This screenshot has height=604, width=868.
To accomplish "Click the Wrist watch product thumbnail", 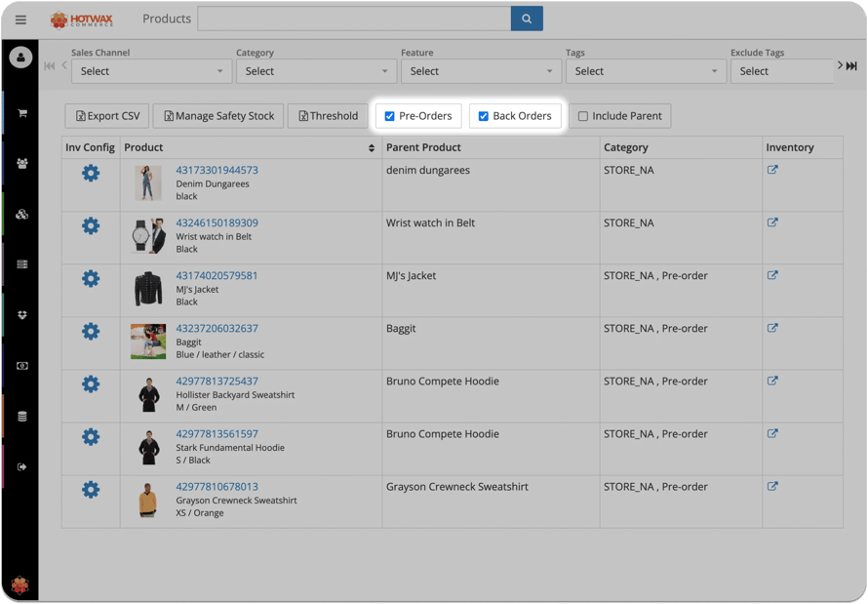I will pos(148,236).
